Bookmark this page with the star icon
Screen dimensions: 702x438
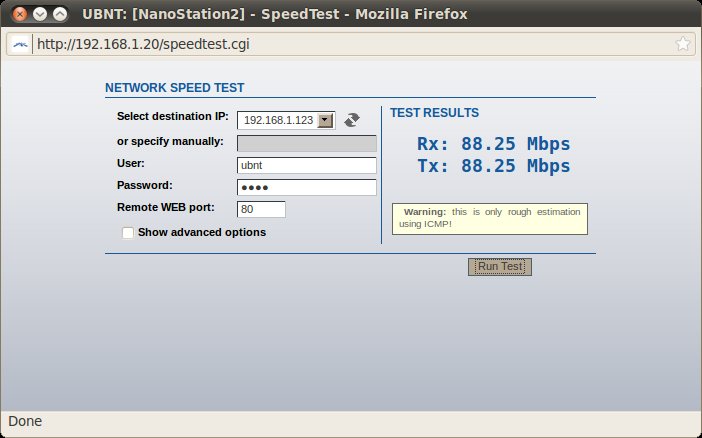click(682, 44)
